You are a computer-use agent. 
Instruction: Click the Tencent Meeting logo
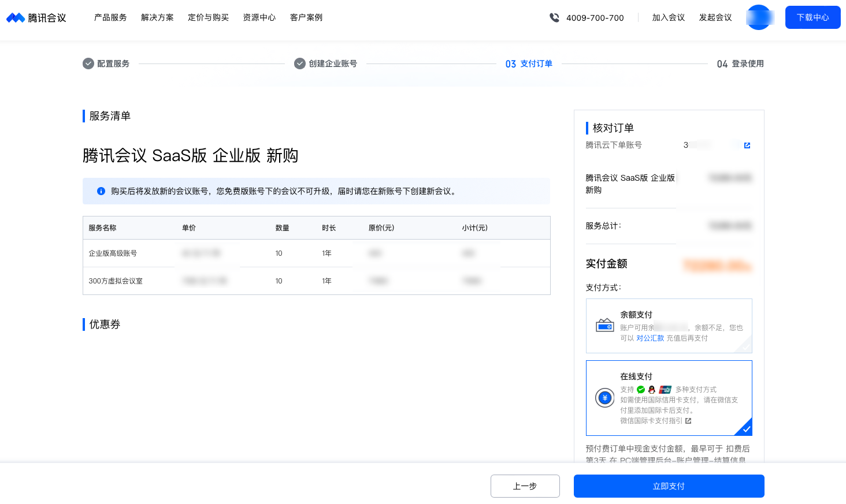click(x=36, y=18)
